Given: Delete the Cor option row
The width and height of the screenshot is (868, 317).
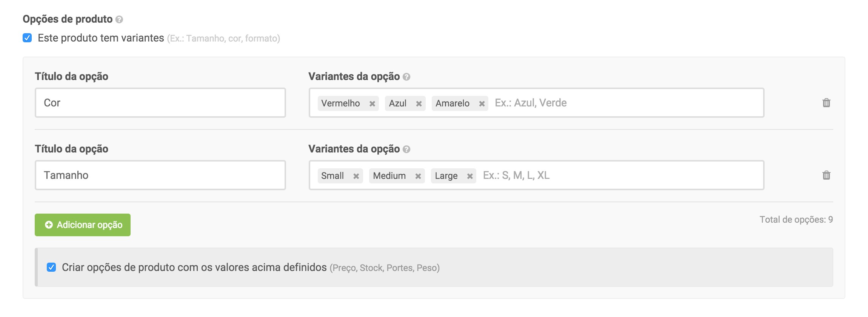Looking at the screenshot, I should coord(826,103).
